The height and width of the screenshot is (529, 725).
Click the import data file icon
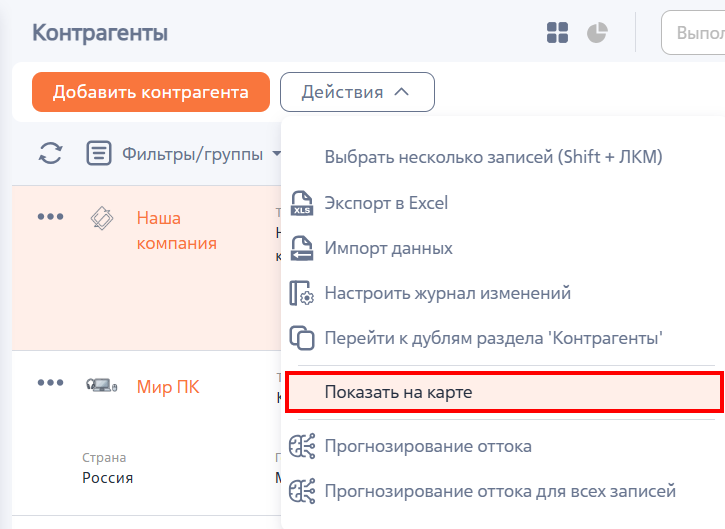pyautogui.click(x=302, y=248)
